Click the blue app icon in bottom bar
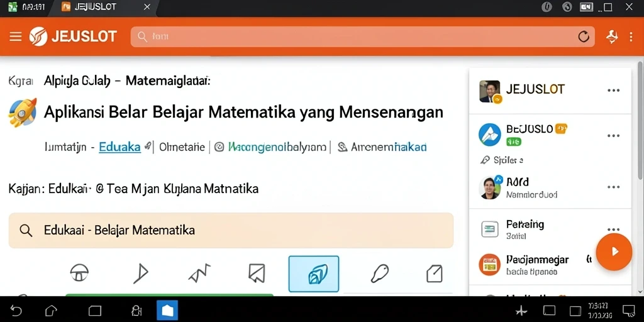This screenshot has height=322, width=644. pyautogui.click(x=167, y=310)
